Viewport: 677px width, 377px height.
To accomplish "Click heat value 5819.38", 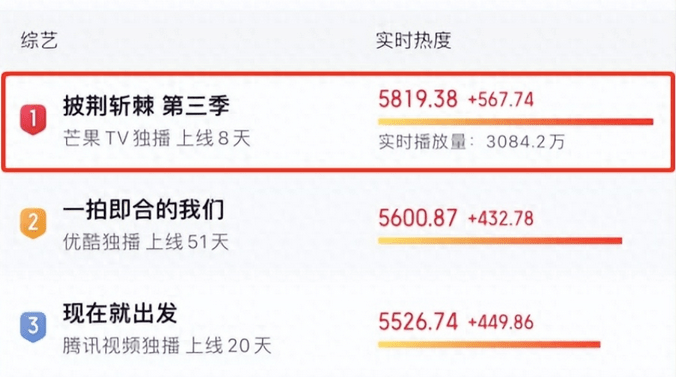I will [x=418, y=99].
